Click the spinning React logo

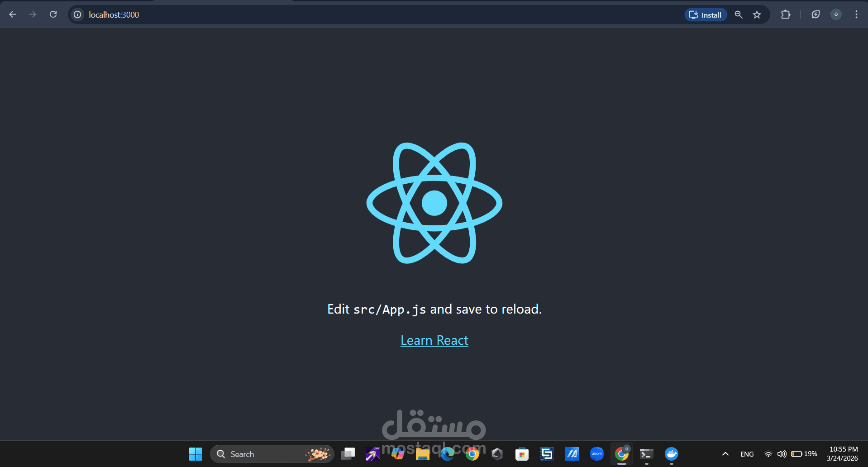pyautogui.click(x=434, y=203)
